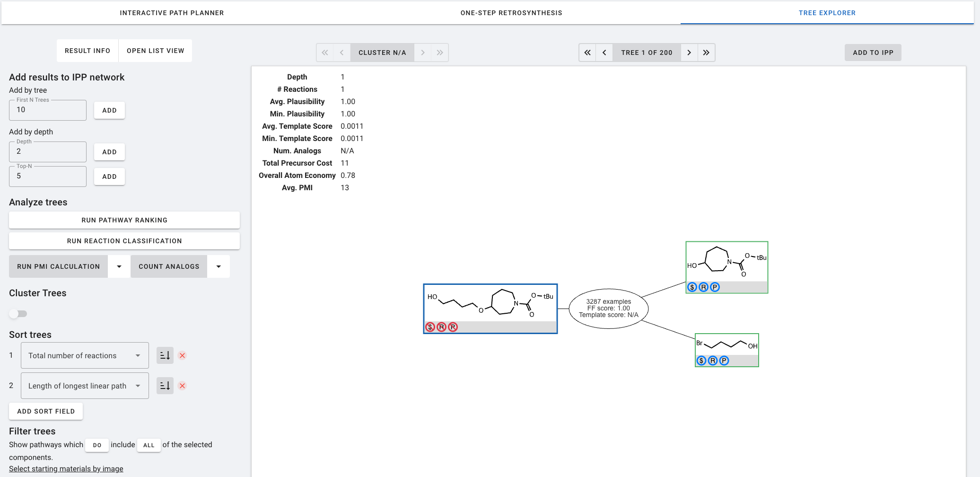This screenshot has height=477, width=980.
Task: Jump to last tree double-right arrow
Action: [x=706, y=53]
